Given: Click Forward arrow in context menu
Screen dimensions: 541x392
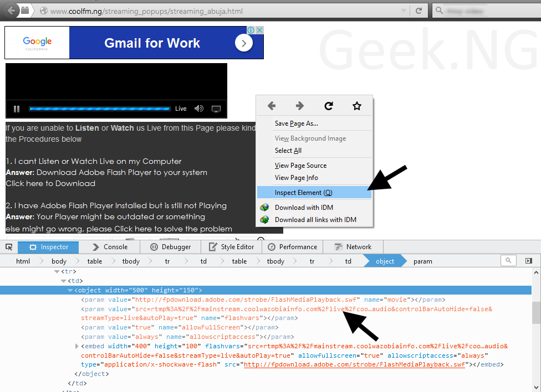Looking at the screenshot, I should coord(300,106).
